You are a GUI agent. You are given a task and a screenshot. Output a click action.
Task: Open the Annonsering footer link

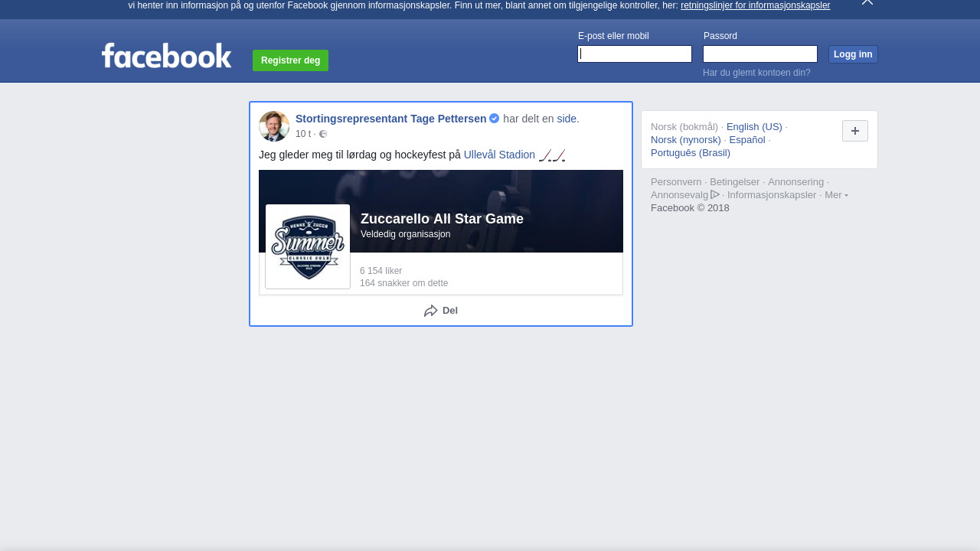[796, 182]
